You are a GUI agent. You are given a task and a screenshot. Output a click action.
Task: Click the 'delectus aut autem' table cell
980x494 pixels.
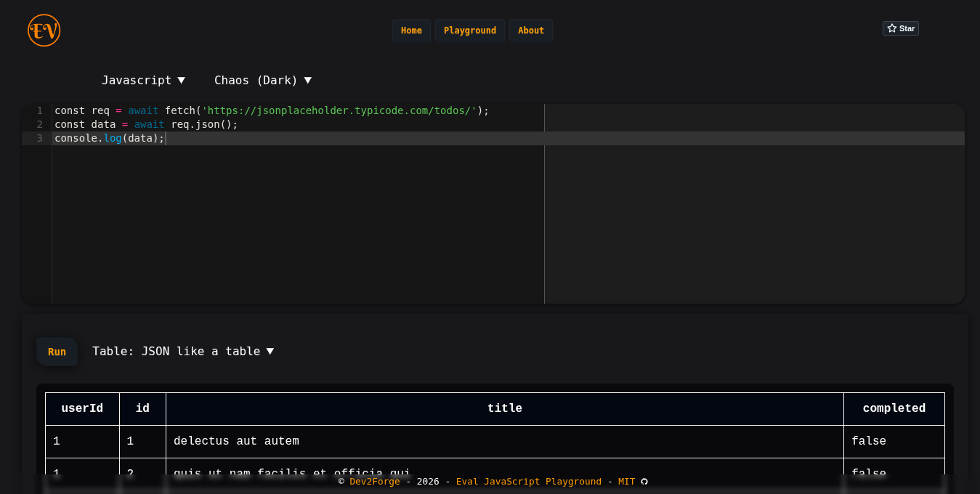(235, 441)
